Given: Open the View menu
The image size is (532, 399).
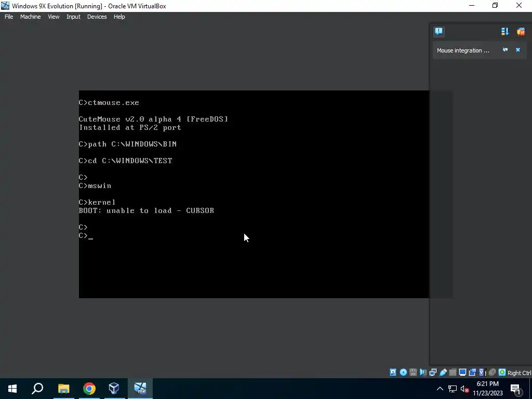Looking at the screenshot, I should [x=54, y=17].
